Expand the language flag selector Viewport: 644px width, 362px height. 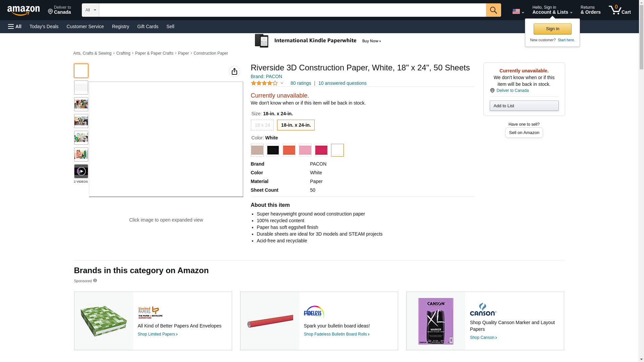(518, 11)
